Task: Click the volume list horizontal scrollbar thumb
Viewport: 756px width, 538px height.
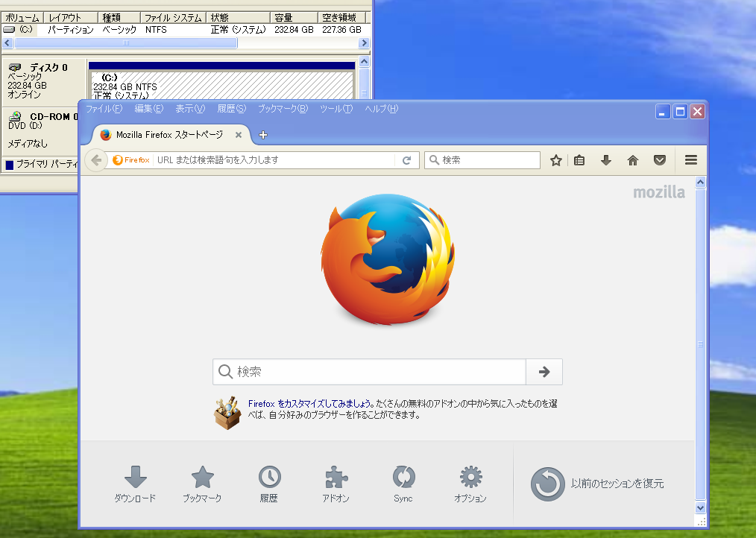Action: click(126, 43)
